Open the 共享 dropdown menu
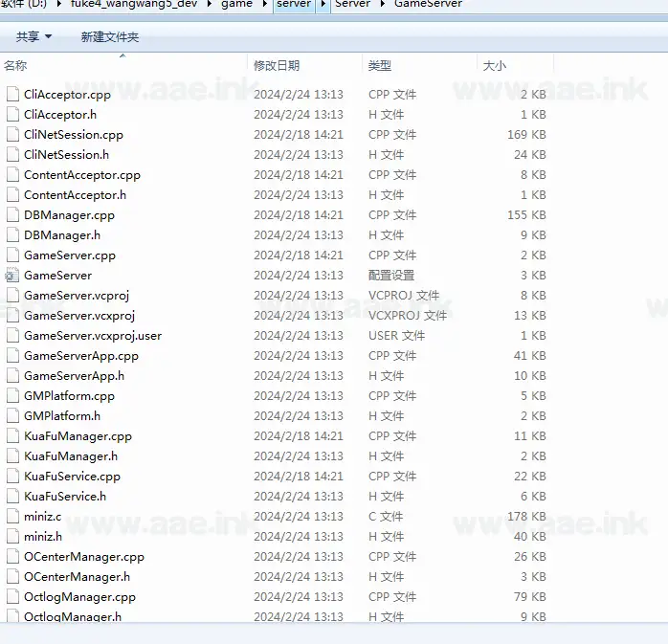Screen dimensions: 668x644 (x=33, y=36)
